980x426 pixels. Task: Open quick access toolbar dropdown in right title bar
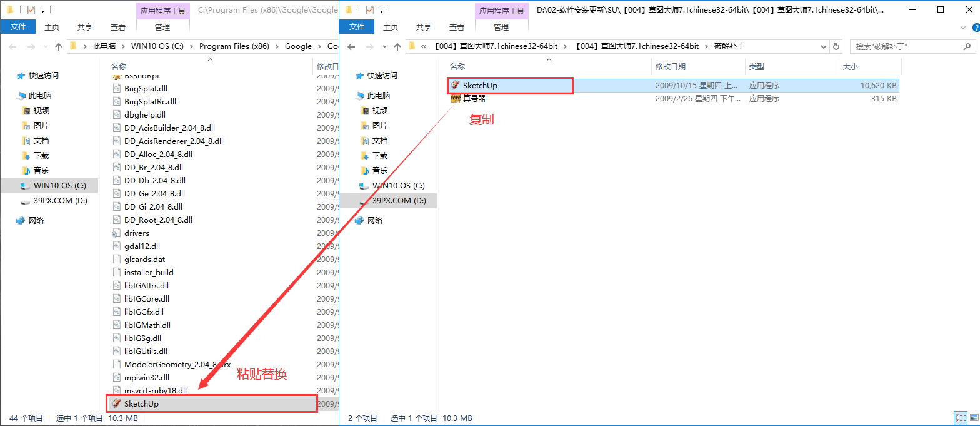coord(381,10)
